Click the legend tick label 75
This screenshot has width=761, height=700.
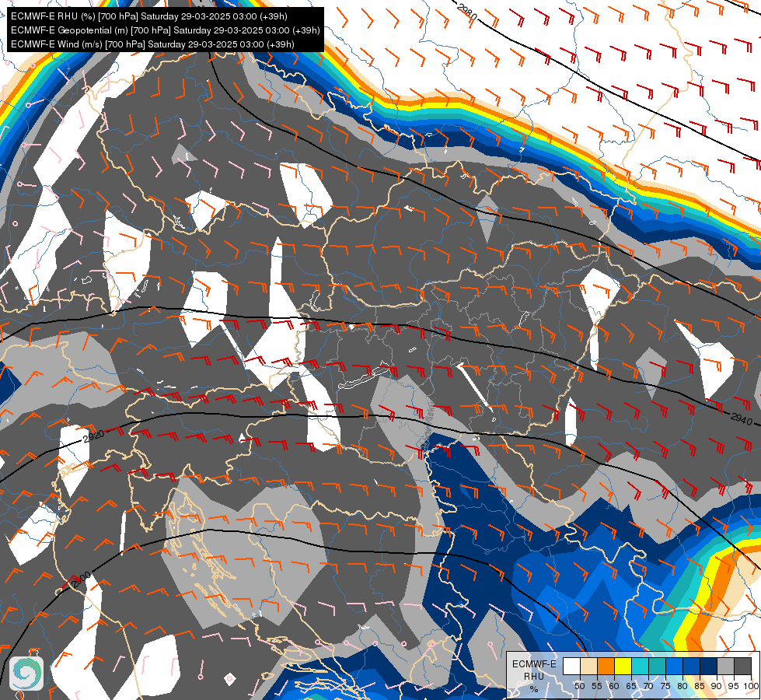665,686
